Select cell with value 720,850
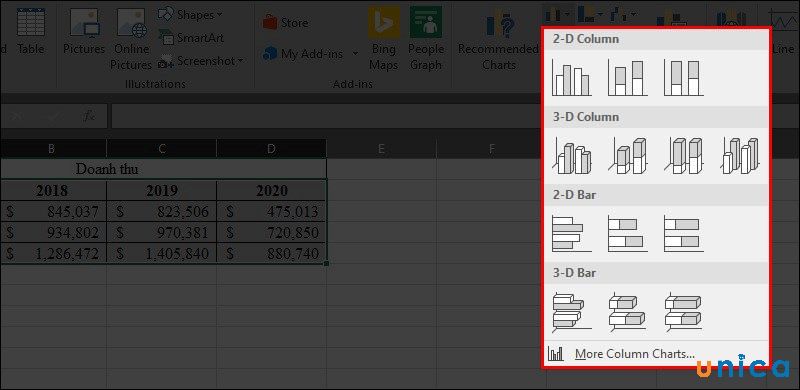This screenshot has height=390, width=800. 271,232
